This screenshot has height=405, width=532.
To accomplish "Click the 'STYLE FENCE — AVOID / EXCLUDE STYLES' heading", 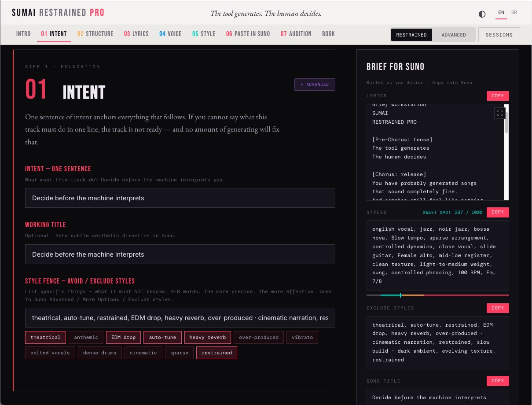I will [80, 281].
